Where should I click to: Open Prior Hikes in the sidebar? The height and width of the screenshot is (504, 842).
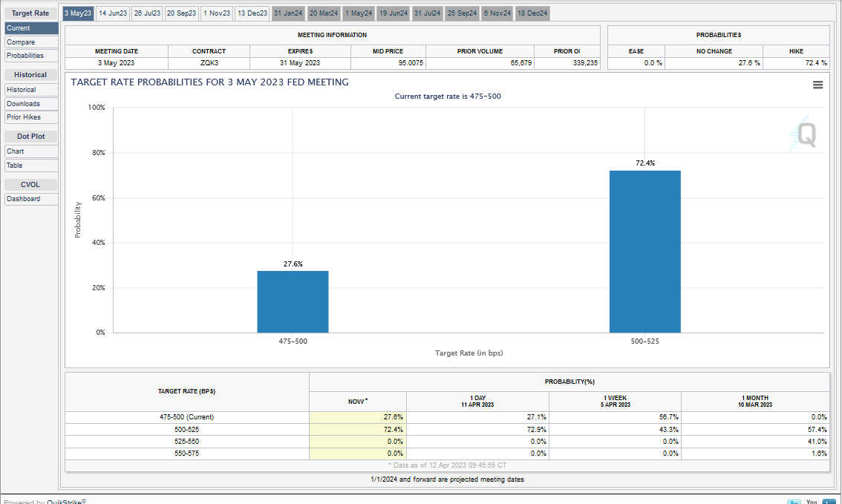tap(31, 117)
